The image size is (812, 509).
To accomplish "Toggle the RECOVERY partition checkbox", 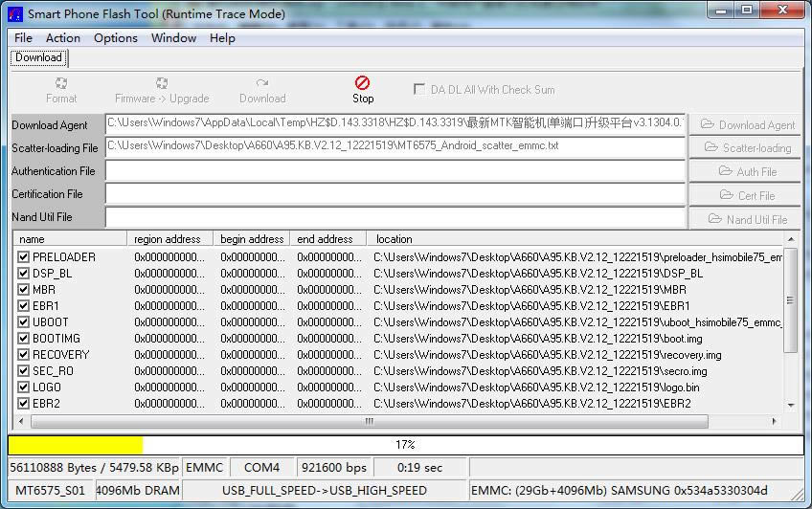I will point(24,355).
